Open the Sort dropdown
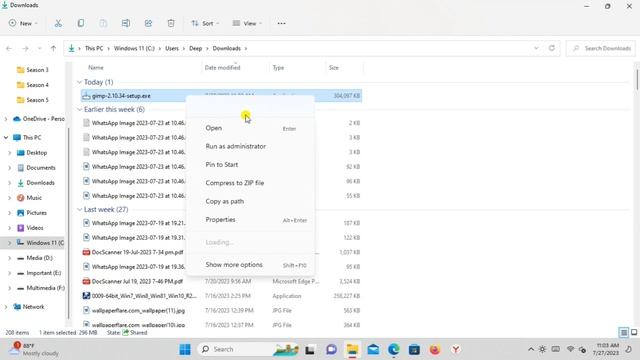 point(205,23)
